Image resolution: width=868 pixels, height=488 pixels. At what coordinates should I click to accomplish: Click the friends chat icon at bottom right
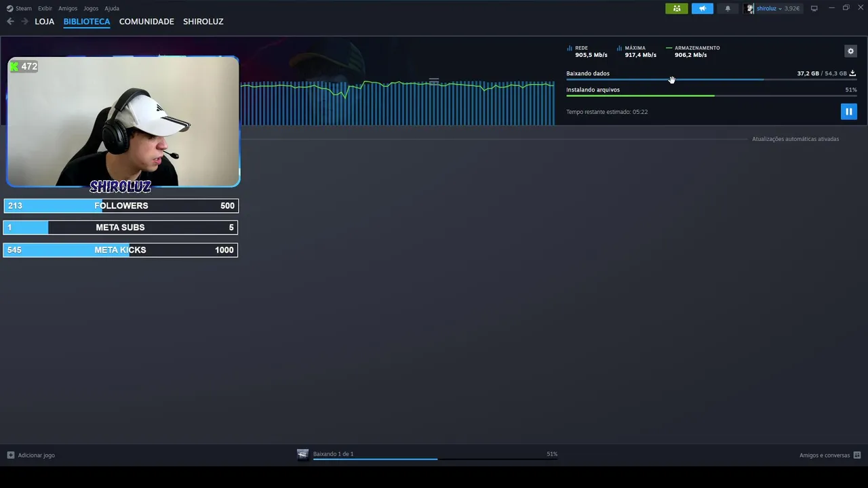tap(857, 455)
